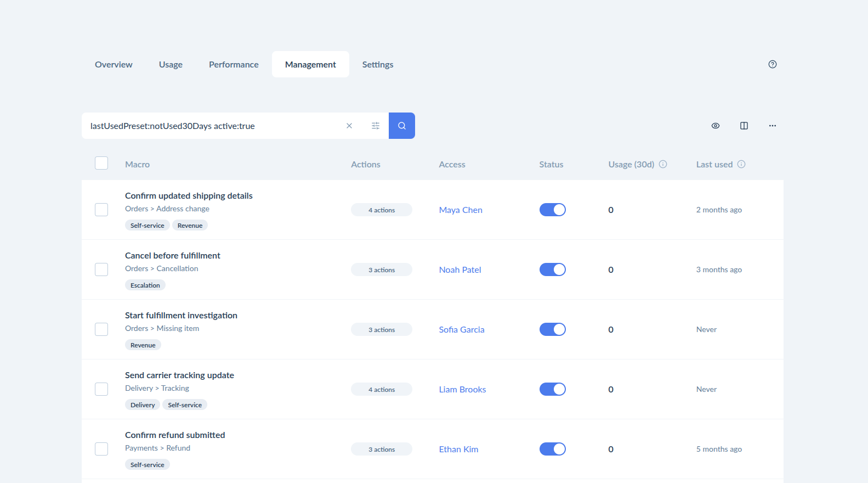Toggle status for Confirm refund submitted
The width and height of the screenshot is (868, 483).
tap(553, 449)
